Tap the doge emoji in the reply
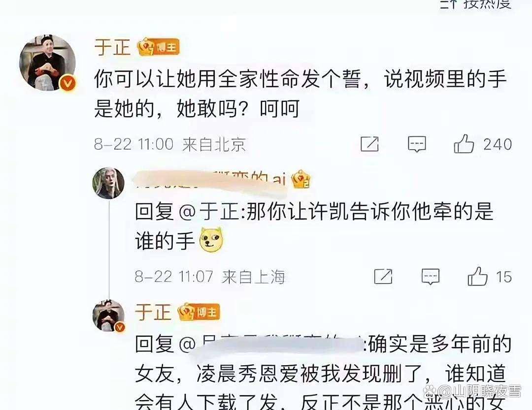 click(x=211, y=240)
